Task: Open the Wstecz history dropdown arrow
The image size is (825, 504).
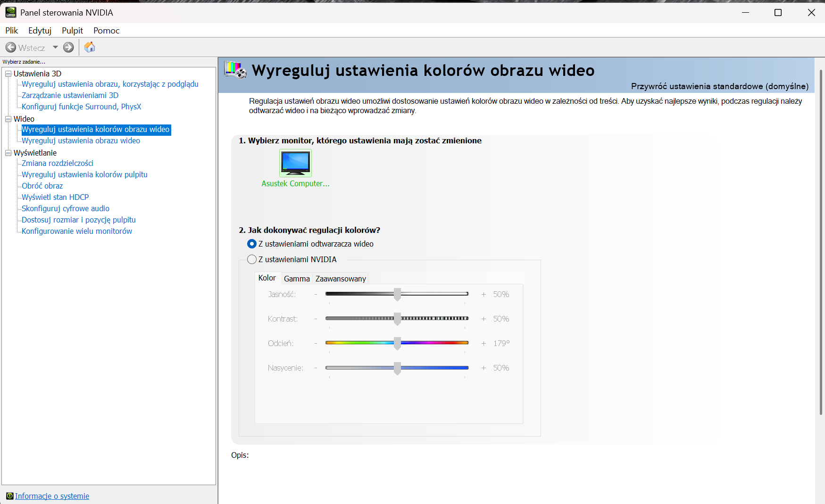Action: [x=55, y=48]
